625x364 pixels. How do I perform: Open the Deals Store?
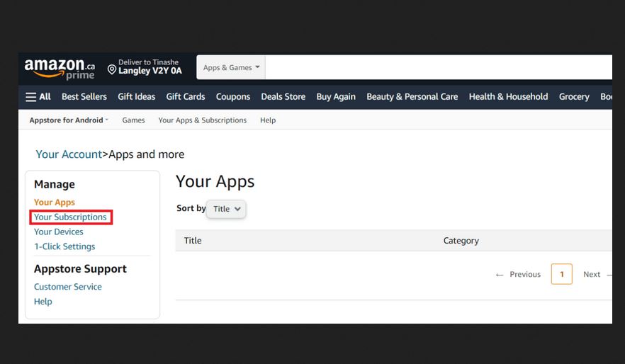pyautogui.click(x=283, y=97)
